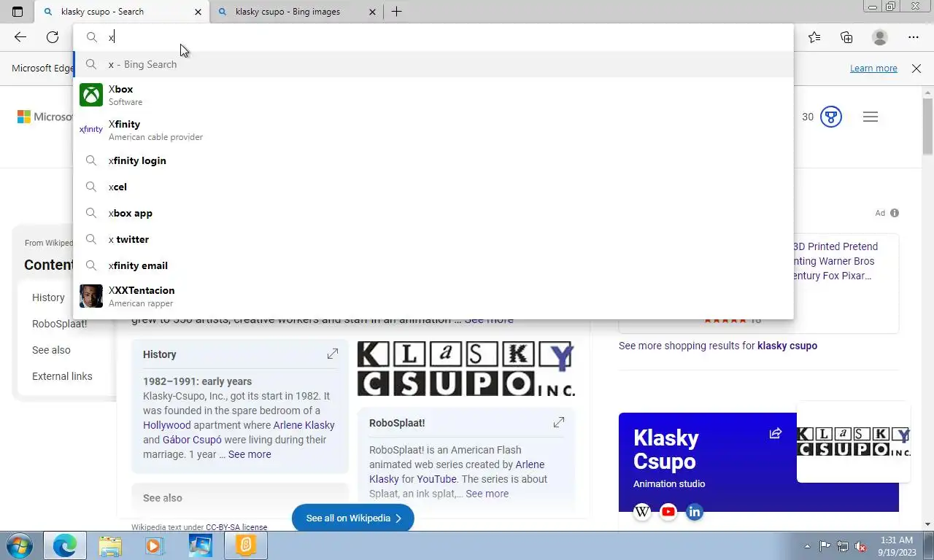Click Microsoft Edge in the taskbar

point(65,545)
